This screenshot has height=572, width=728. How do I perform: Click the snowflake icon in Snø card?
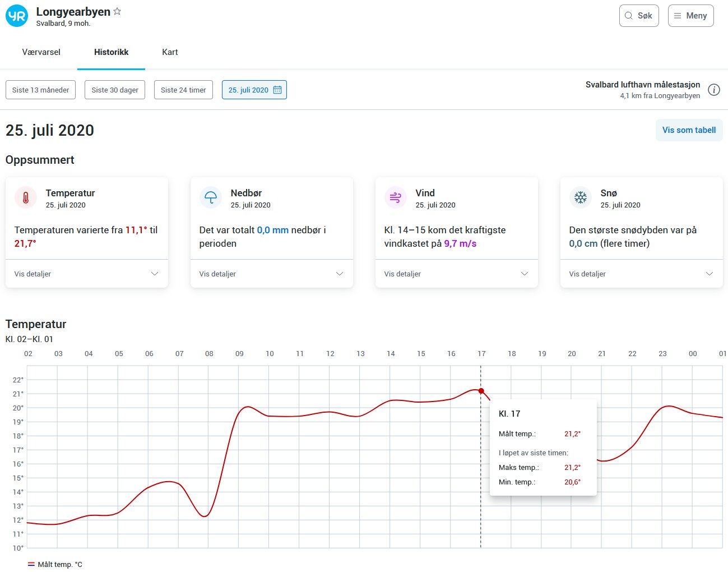point(581,198)
